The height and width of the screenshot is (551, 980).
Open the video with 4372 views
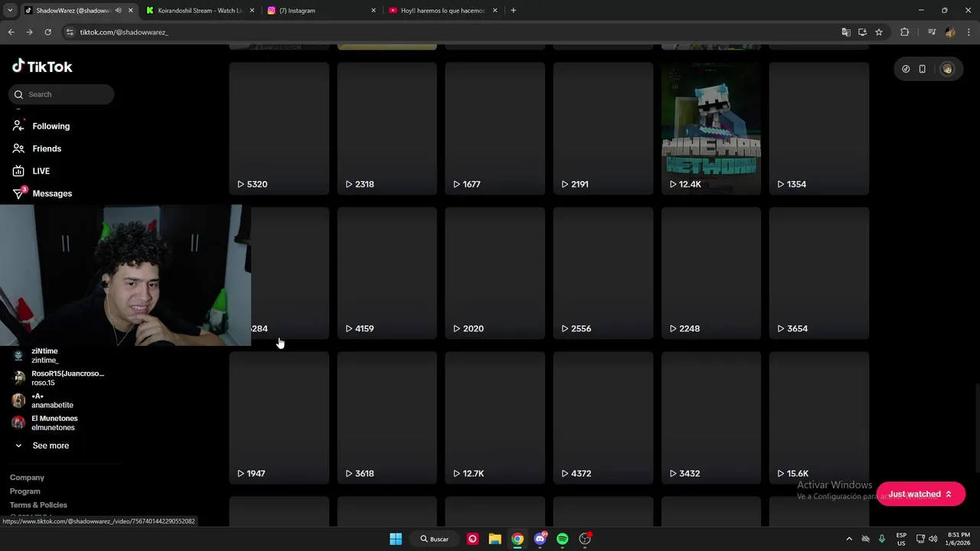tap(603, 417)
